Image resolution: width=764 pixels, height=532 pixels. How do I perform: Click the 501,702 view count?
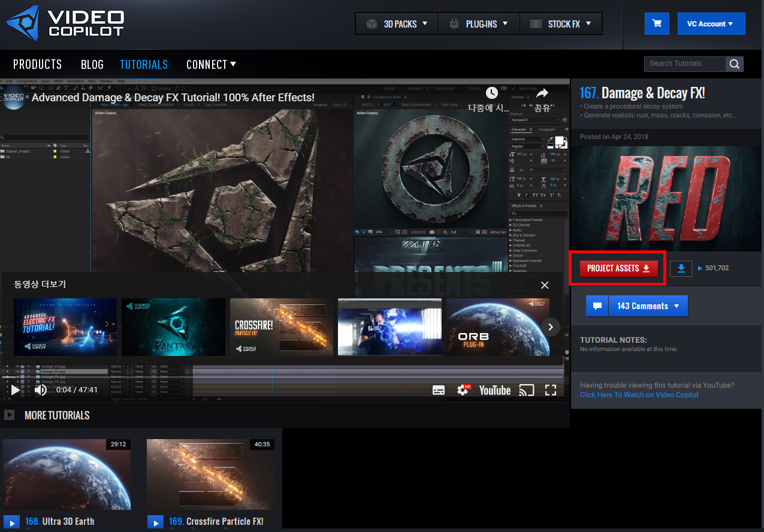717,268
